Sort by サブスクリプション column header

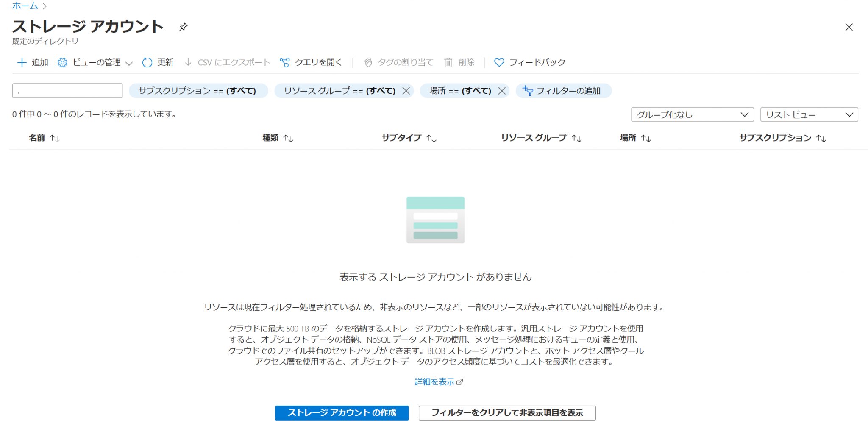click(x=783, y=138)
